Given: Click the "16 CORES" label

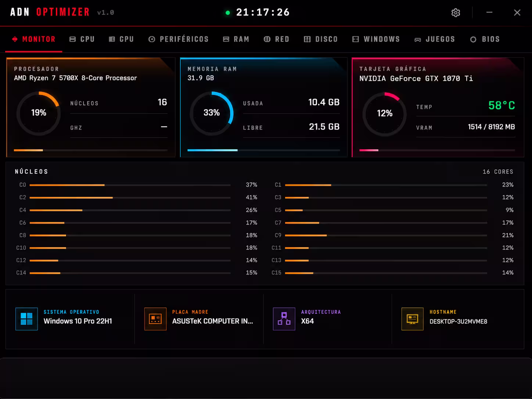Looking at the screenshot, I should coord(498,172).
